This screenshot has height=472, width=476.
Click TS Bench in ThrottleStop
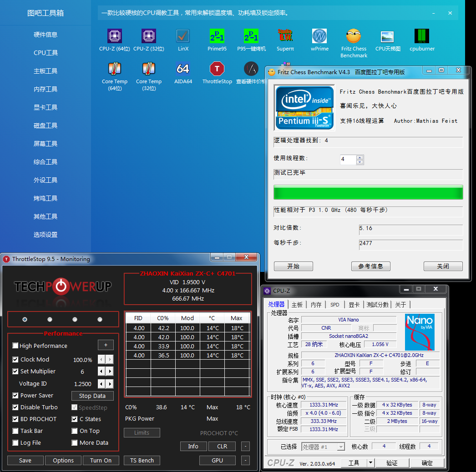142,460
